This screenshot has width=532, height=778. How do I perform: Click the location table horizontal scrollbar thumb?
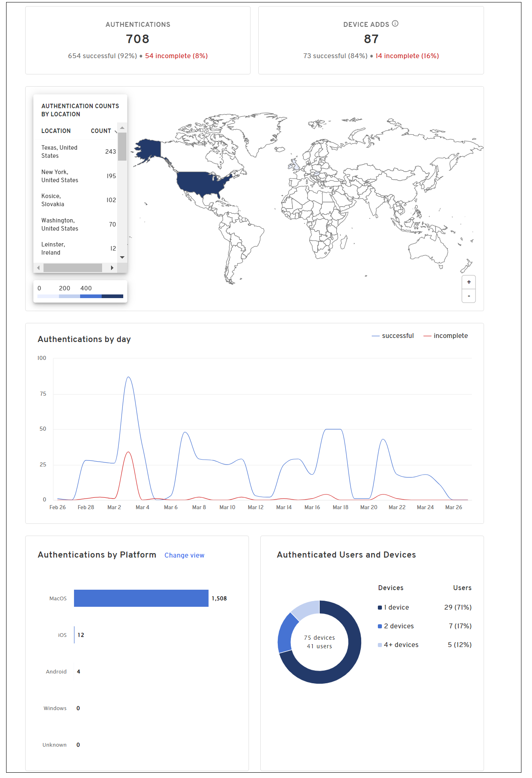tap(73, 268)
